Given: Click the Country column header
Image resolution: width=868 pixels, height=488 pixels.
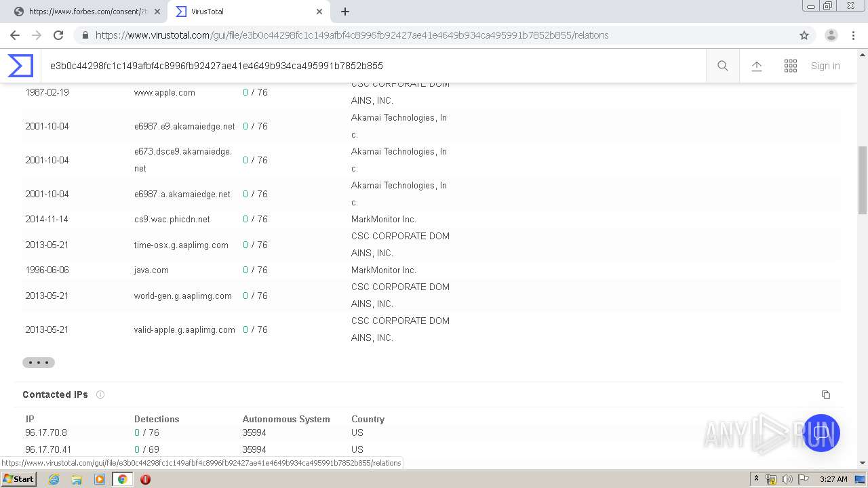Looking at the screenshot, I should tap(368, 419).
